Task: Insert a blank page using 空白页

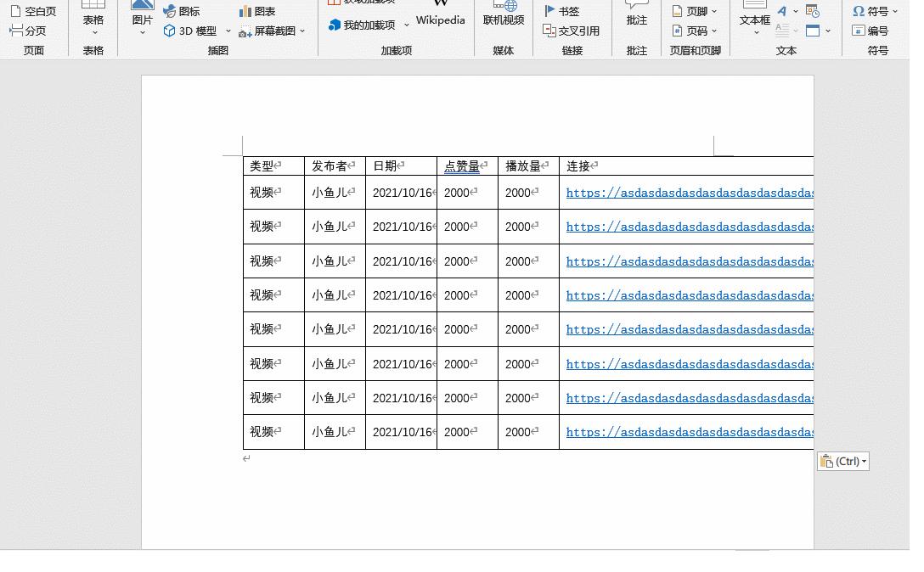Action: pyautogui.click(x=32, y=11)
